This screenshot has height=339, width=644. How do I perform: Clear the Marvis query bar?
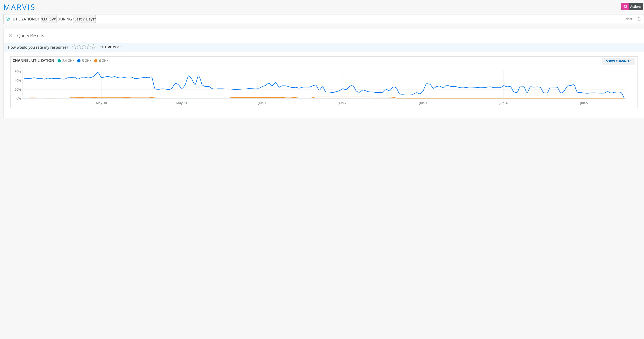629,19
